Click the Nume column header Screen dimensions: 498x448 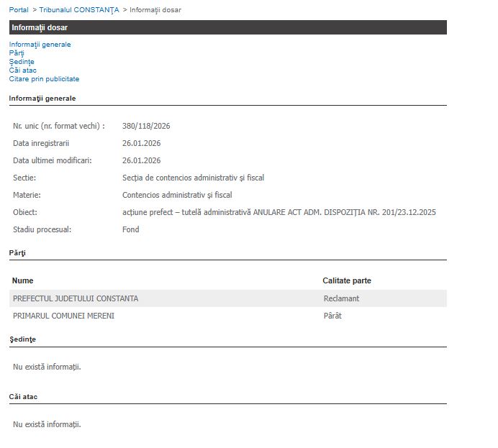(x=23, y=280)
